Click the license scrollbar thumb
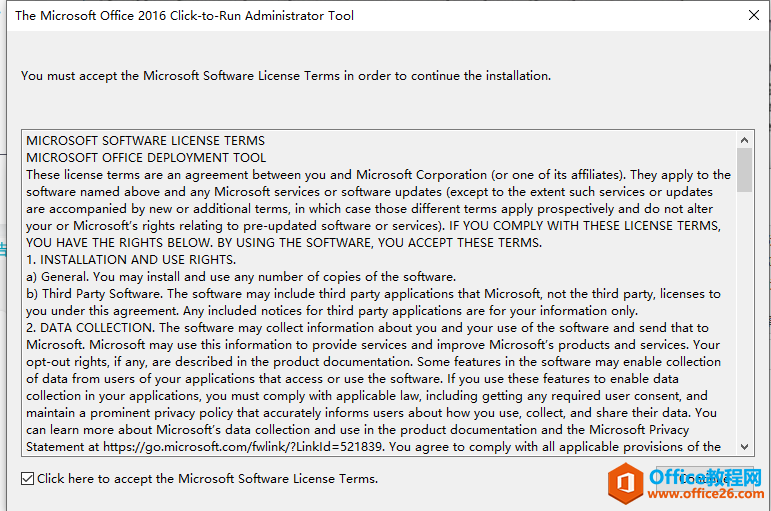771x511 pixels. [745, 170]
